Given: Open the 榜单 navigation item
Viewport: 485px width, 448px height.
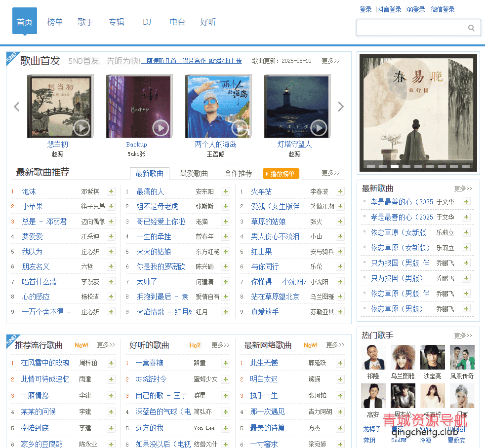Looking at the screenshot, I should pos(55,22).
